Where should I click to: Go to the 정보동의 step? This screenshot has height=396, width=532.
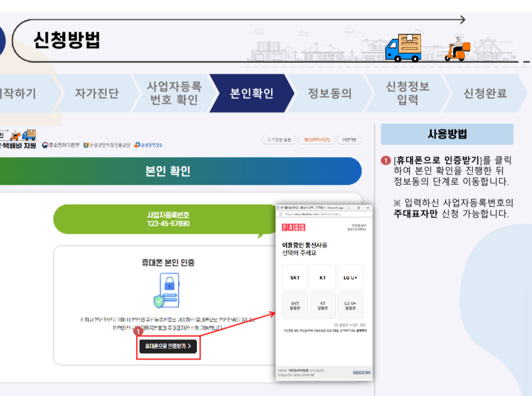tap(330, 93)
